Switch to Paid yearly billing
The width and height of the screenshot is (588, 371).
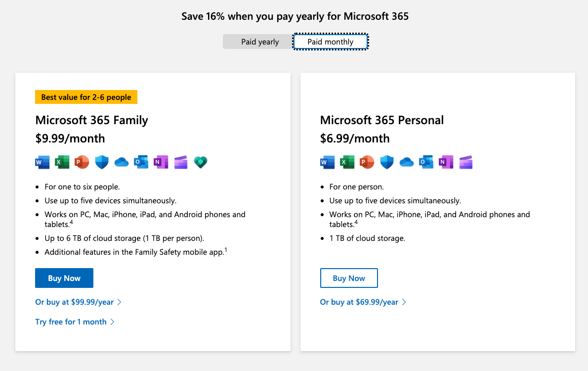pos(260,42)
